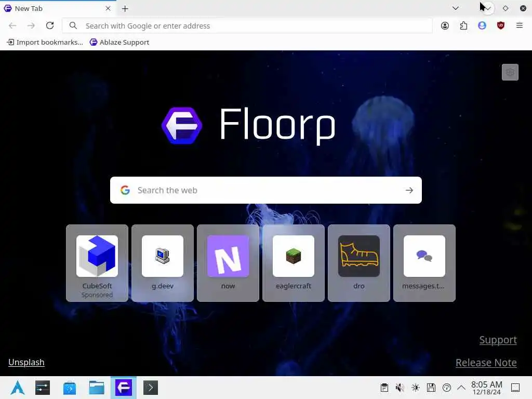Open the account icon in toolbar
532x399 pixels.
(445, 25)
